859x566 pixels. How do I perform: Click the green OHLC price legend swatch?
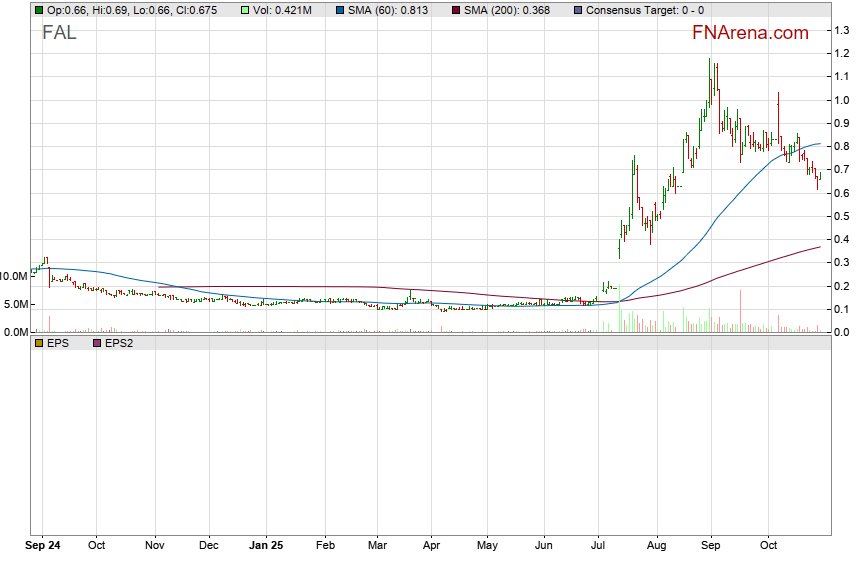pyautogui.click(x=38, y=10)
